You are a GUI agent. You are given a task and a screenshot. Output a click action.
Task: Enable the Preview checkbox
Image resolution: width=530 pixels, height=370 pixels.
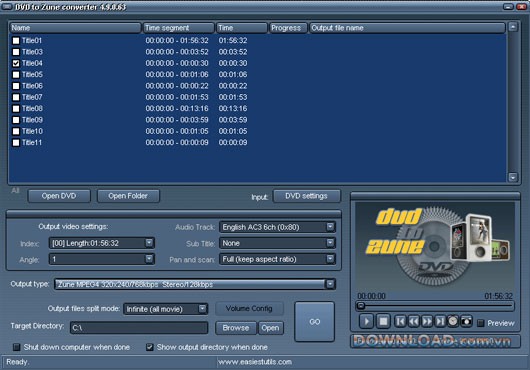(480, 323)
